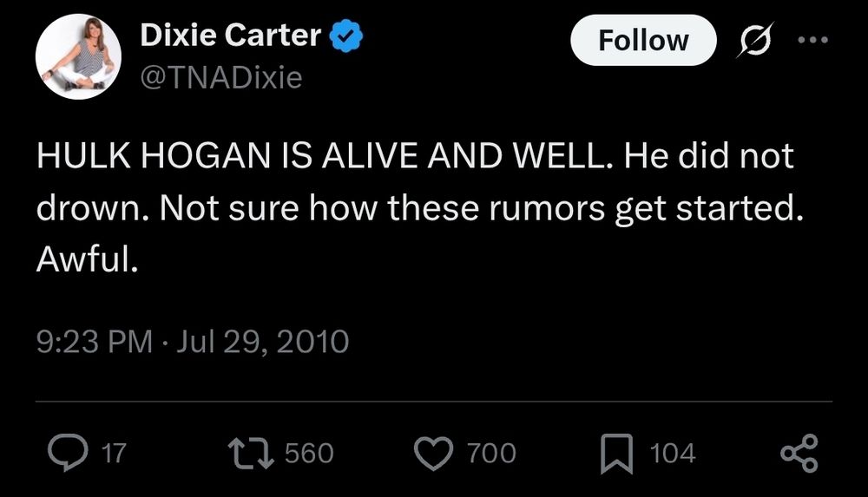Bookmark this tweet using bookmark icon

pyautogui.click(x=616, y=453)
